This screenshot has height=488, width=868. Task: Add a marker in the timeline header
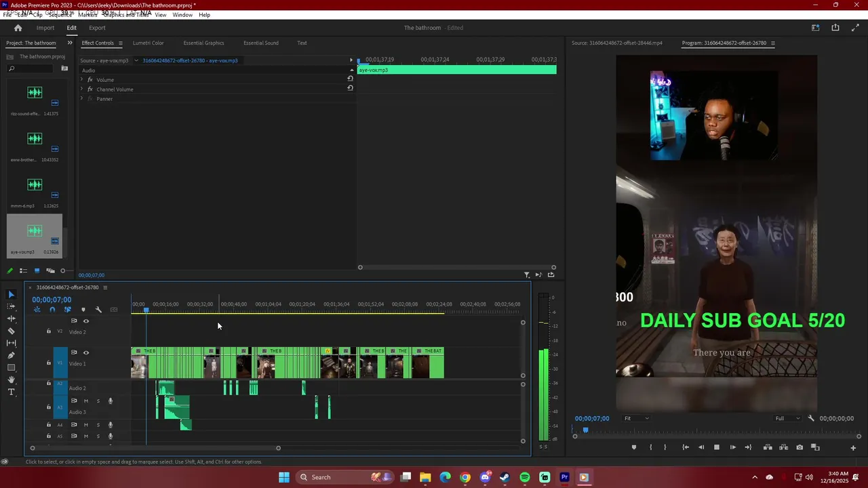point(83,310)
